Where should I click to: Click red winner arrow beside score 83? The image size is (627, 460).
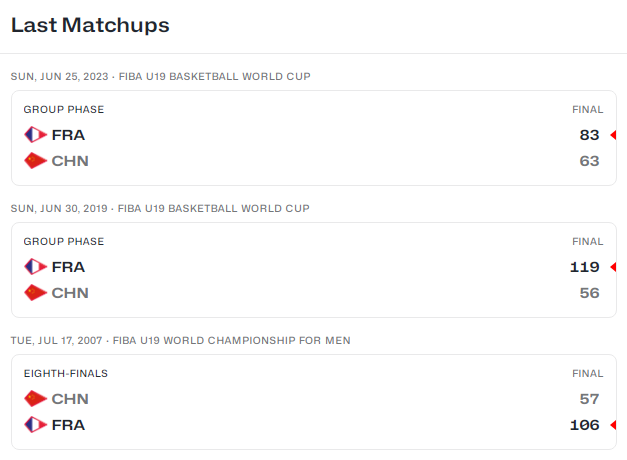[x=613, y=135]
